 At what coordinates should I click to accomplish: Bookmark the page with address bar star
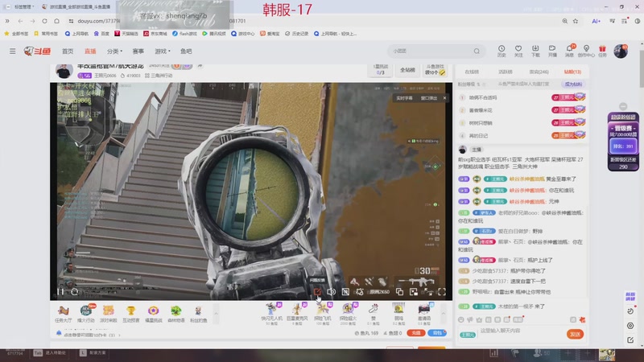[576, 21]
